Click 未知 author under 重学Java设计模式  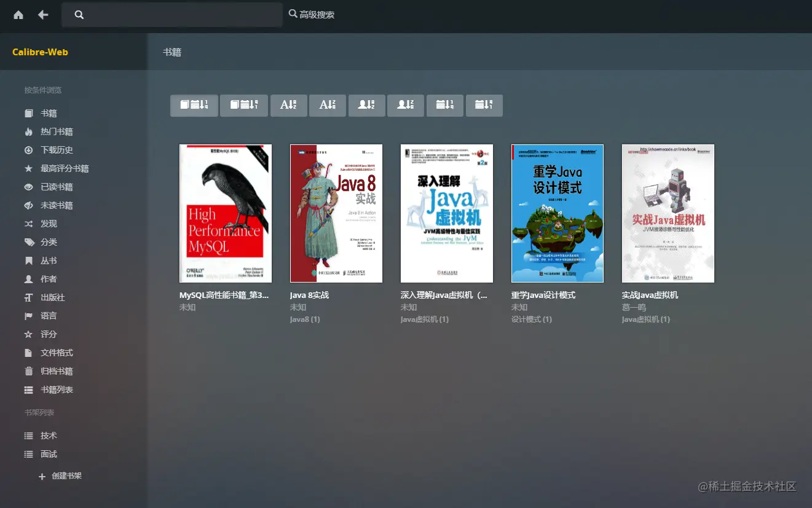tap(519, 307)
